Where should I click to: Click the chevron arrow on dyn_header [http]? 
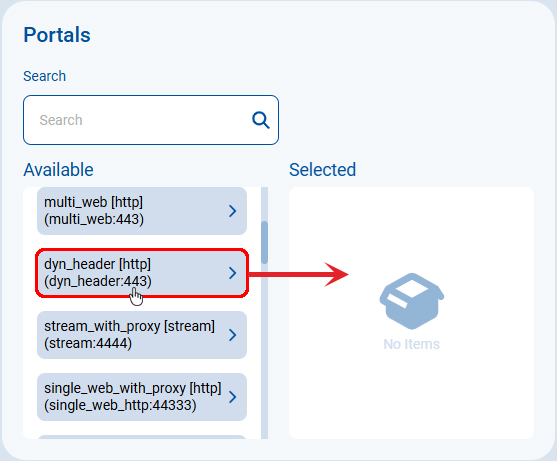point(233,273)
